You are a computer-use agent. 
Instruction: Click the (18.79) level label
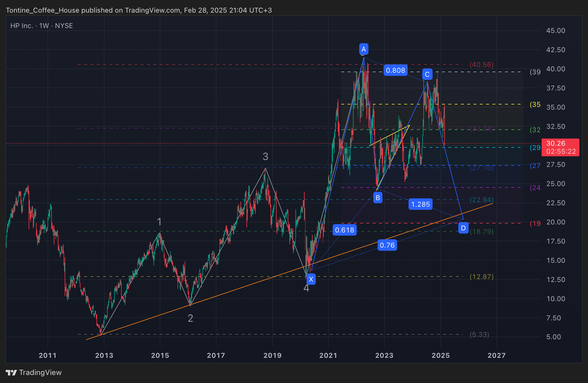tap(482, 232)
